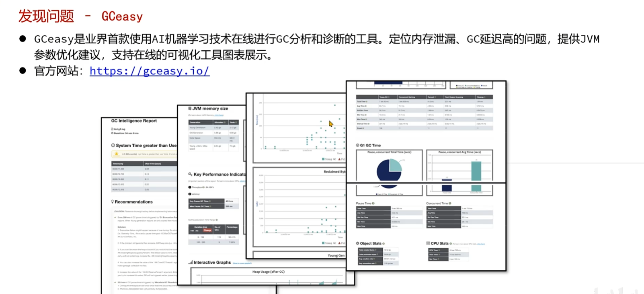Click the first bullet paragraph about GCeasy
Viewport: 644px width, 294px height.
click(x=317, y=47)
